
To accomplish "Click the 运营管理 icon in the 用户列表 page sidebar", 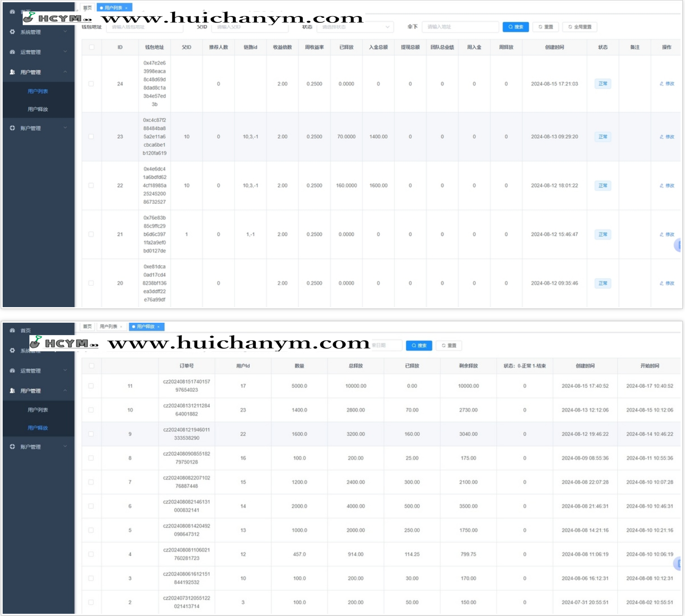I will click(x=12, y=52).
